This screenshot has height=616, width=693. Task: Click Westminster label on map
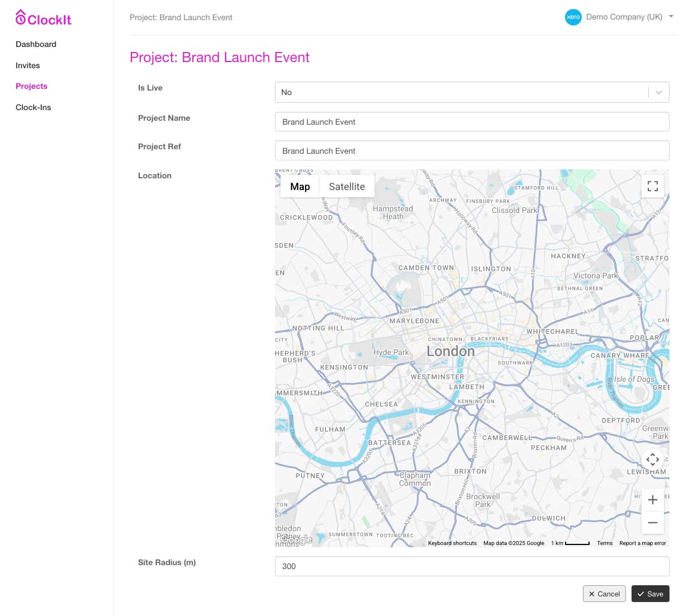tap(438, 377)
